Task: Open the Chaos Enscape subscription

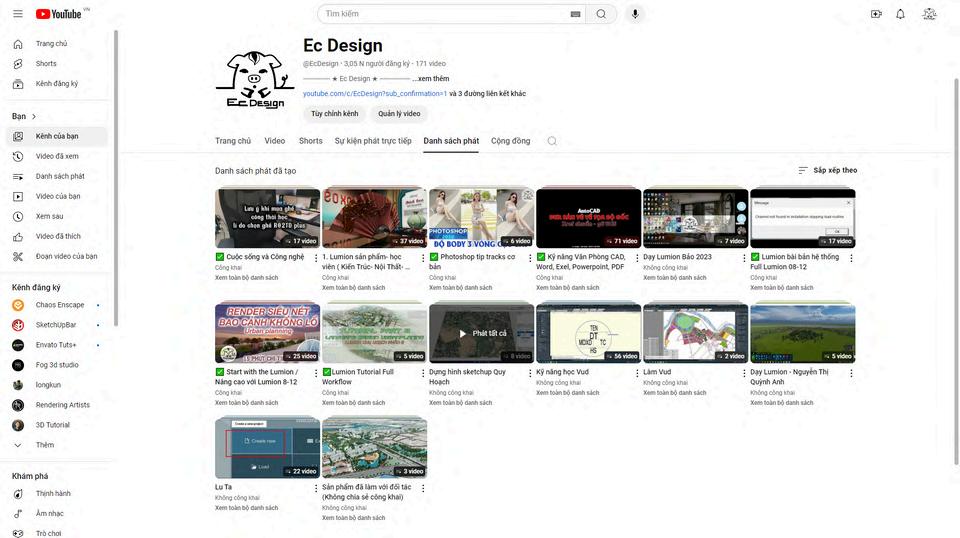Action: 57,305
